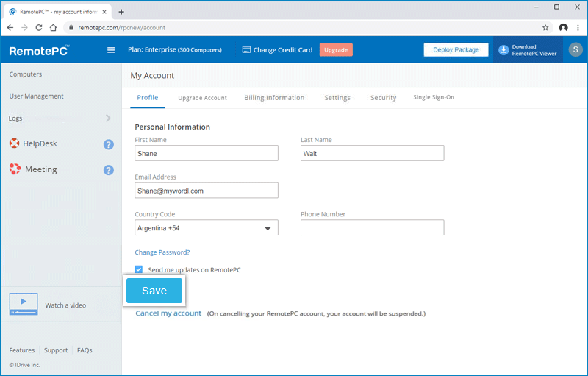The image size is (588, 376).
Task: Open the Chrome profile icon
Action: click(x=563, y=27)
